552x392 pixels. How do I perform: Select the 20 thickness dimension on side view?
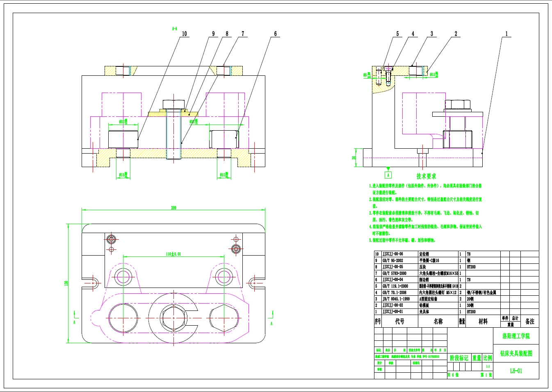point(354,158)
